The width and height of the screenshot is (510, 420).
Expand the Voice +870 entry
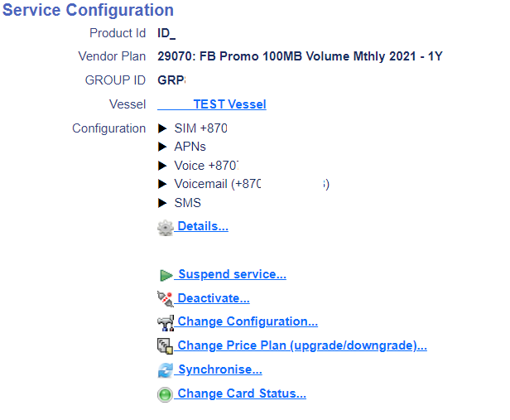163,166
